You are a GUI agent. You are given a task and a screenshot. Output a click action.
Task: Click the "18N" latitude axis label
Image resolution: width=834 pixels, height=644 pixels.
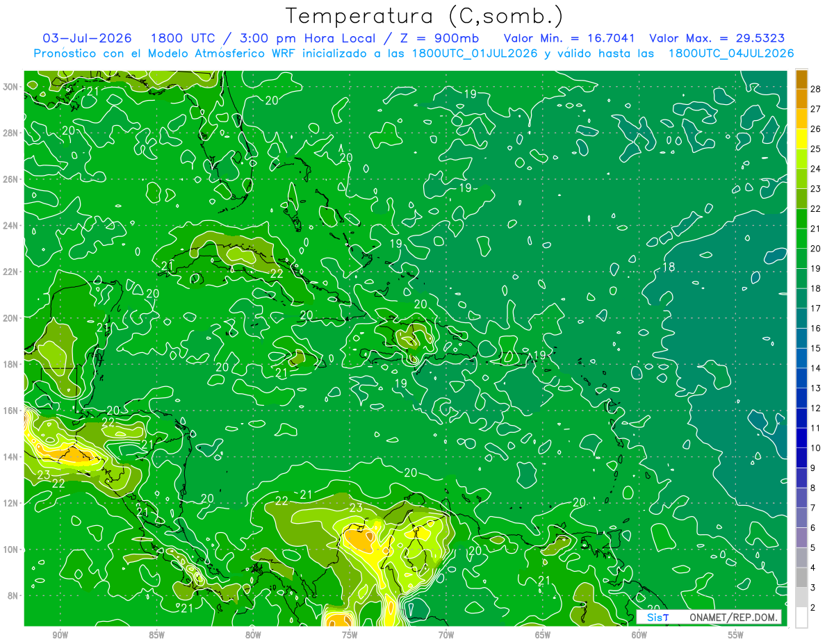pyautogui.click(x=10, y=364)
